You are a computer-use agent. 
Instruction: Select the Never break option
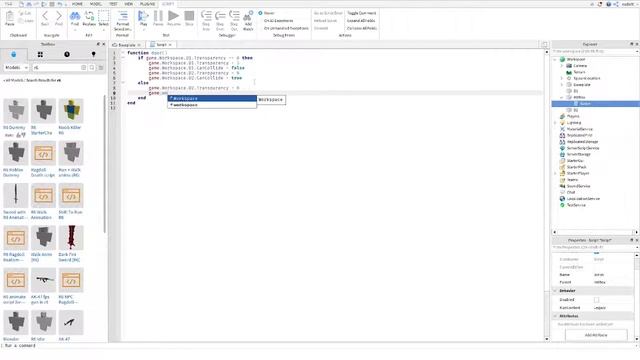267,13
